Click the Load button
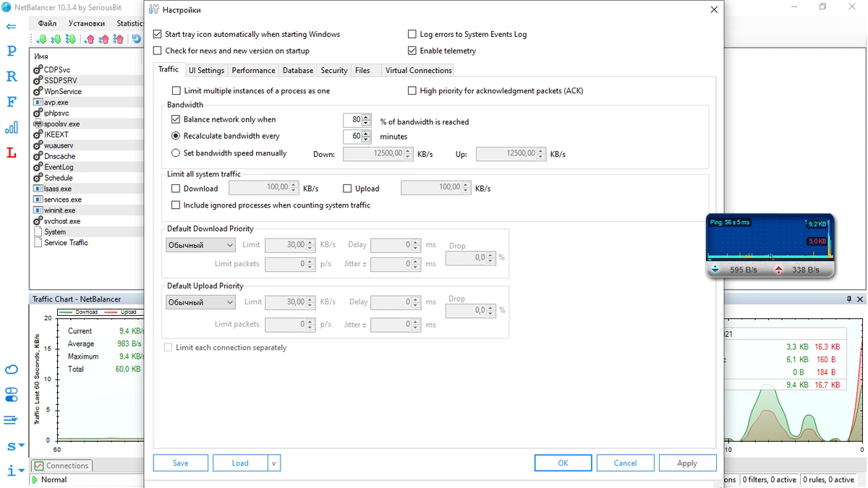 (x=240, y=463)
